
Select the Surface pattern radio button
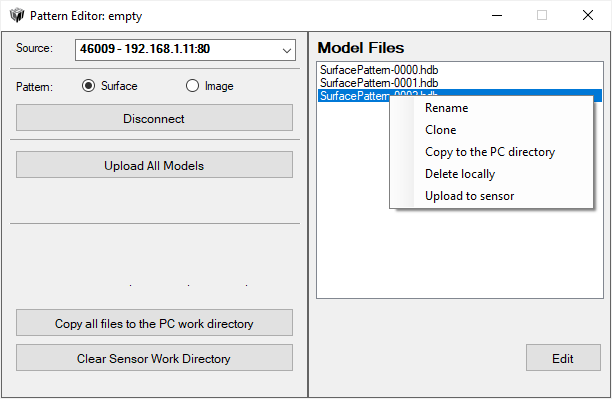point(89,86)
